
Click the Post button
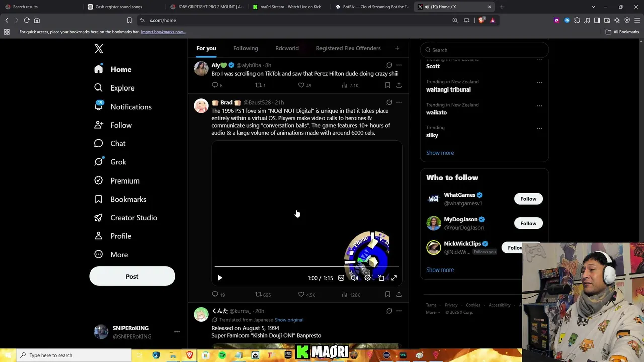point(132,276)
